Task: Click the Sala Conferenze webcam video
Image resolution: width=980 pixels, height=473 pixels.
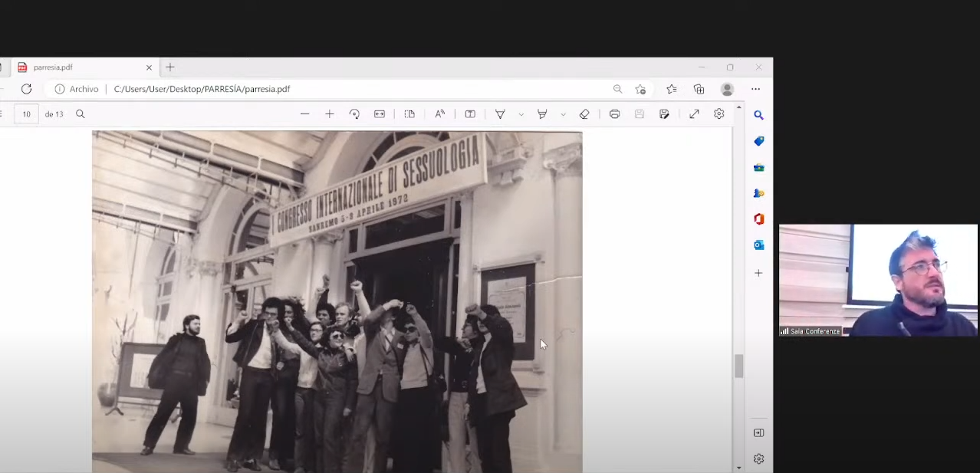Action: 879,280
